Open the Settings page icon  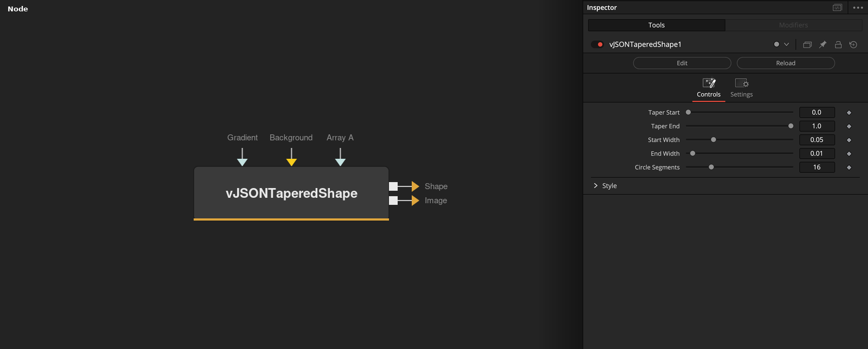pyautogui.click(x=742, y=83)
